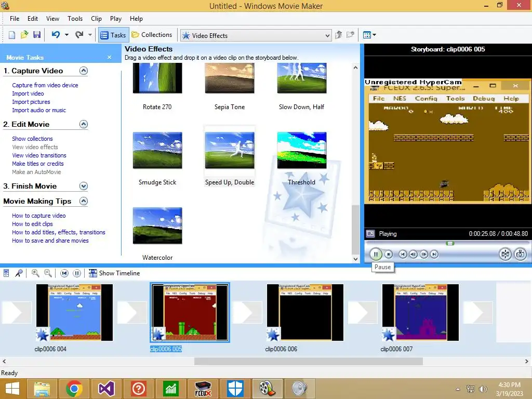Viewport: 532px width, 399px height.
Task: Open Google Chrome from the taskbar
Action: [74, 389]
